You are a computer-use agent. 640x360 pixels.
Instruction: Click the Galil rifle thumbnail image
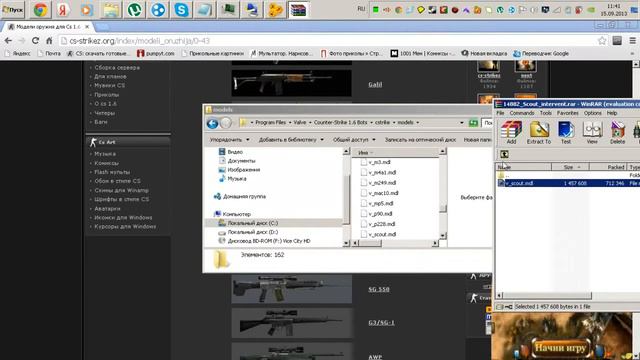[x=291, y=83]
